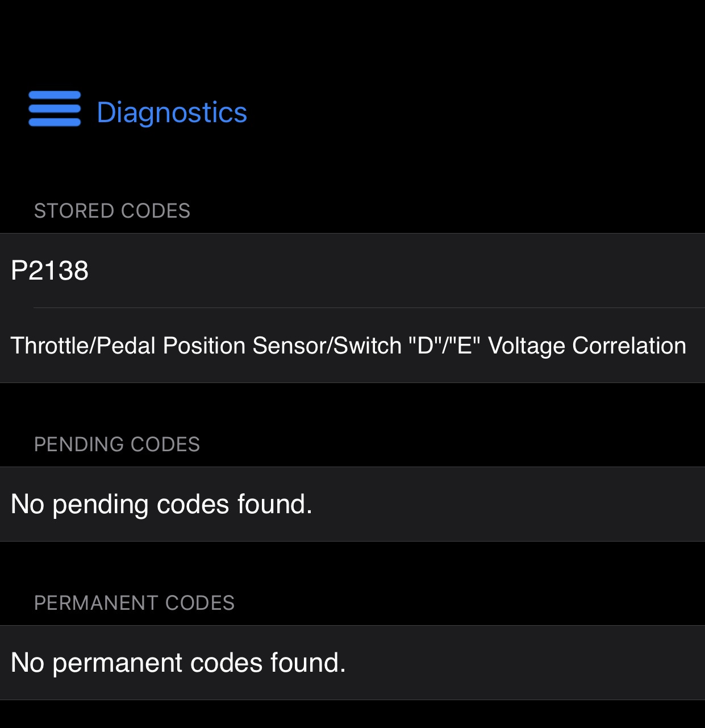Select the stored codes list heading

112,211
